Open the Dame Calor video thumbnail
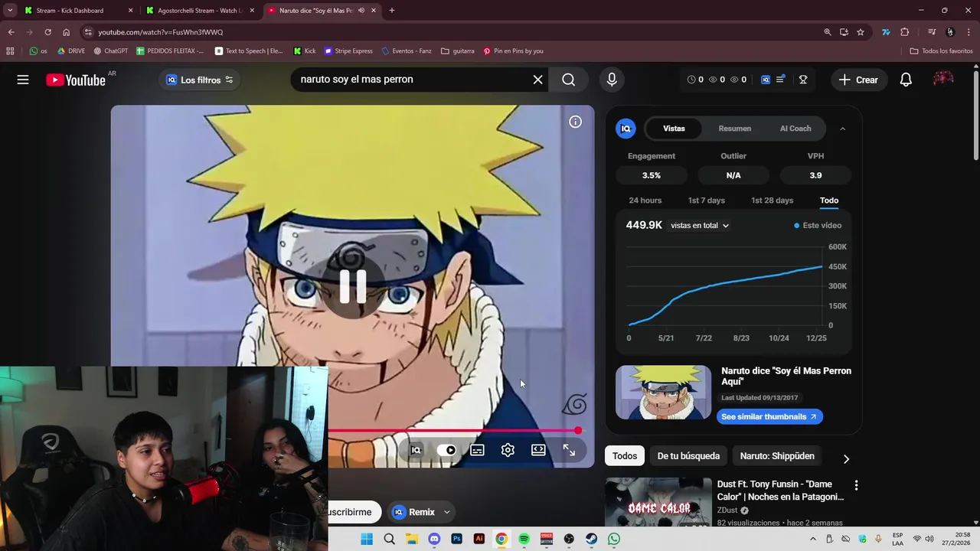Viewport: 980px width, 551px height. [x=658, y=503]
